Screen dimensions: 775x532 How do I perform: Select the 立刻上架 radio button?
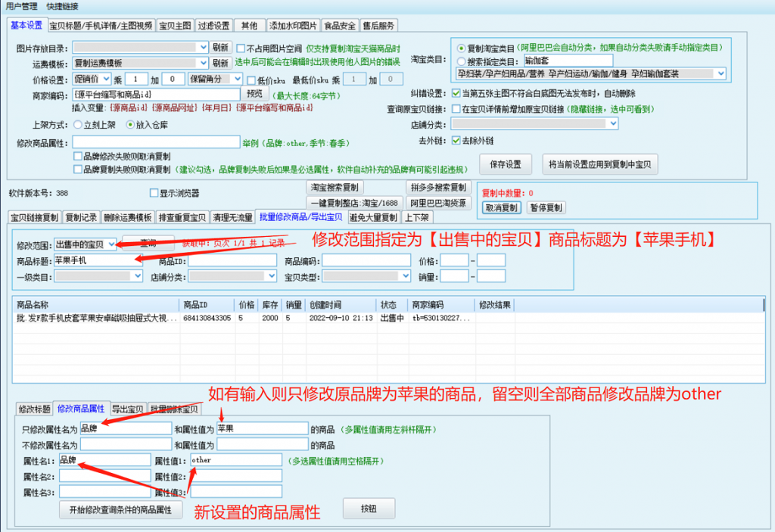click(78, 125)
